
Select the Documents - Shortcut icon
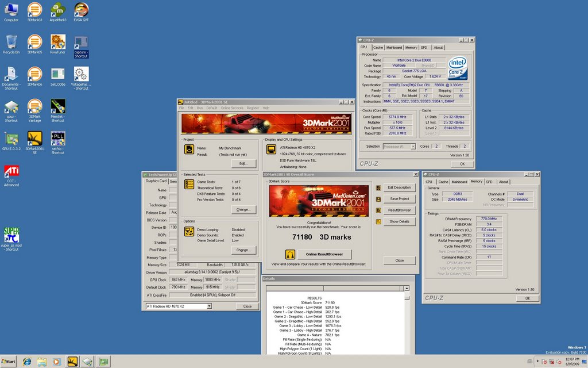point(11,78)
